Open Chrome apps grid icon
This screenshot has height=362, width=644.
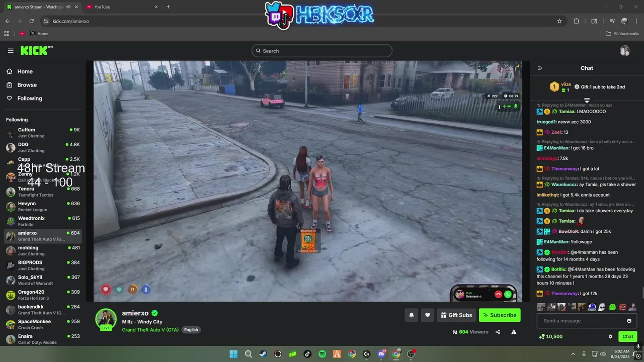point(7,34)
